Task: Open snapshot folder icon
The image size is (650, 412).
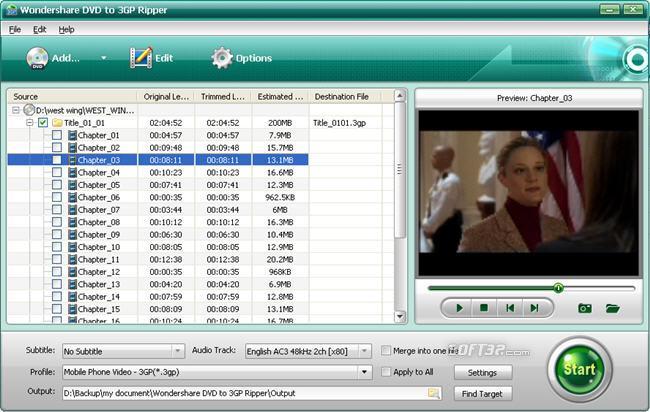Action: 612,308
